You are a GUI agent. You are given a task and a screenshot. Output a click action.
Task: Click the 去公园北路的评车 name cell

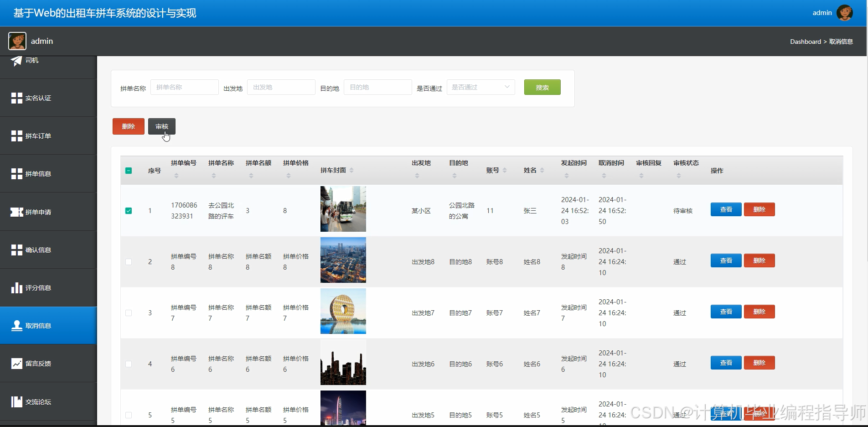pos(221,211)
